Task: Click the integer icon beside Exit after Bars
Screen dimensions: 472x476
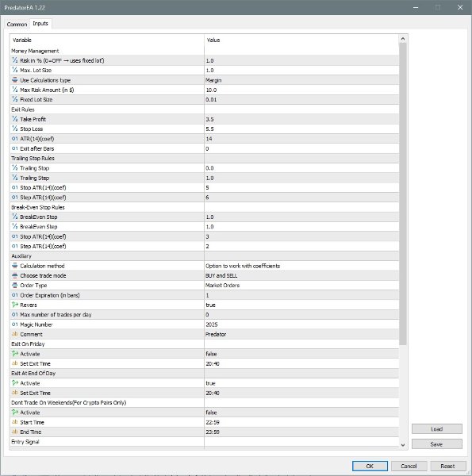Action: click(x=14, y=148)
